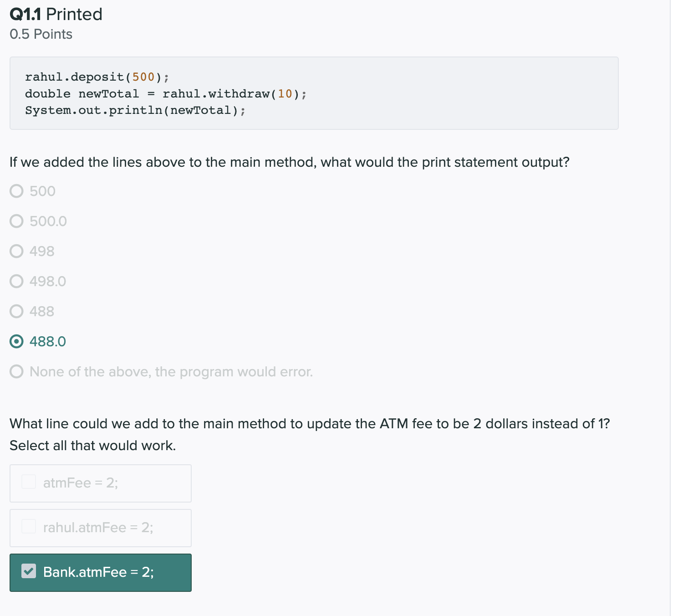Select the 500 radio option
The width and height of the screenshot is (683, 616).
click(x=17, y=191)
